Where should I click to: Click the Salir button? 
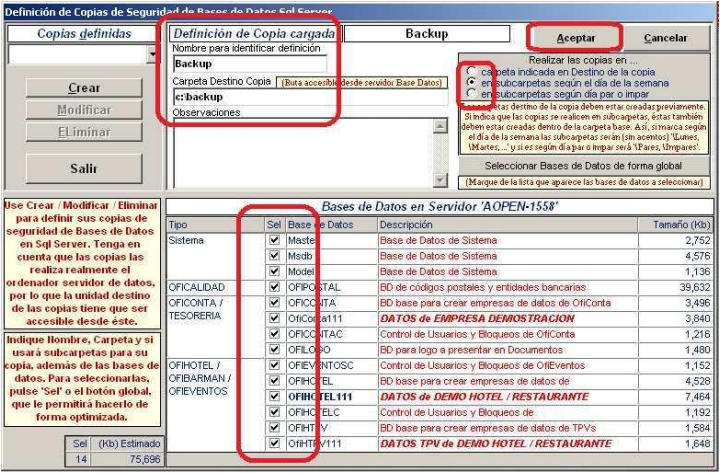point(84,169)
